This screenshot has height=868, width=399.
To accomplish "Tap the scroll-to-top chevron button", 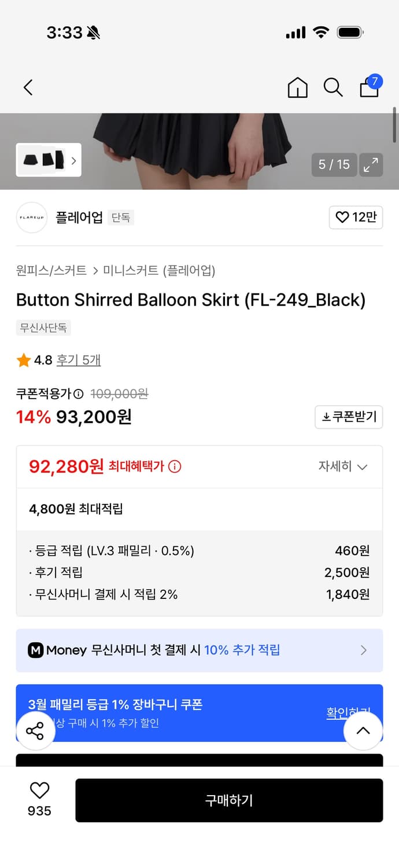I will [x=363, y=730].
